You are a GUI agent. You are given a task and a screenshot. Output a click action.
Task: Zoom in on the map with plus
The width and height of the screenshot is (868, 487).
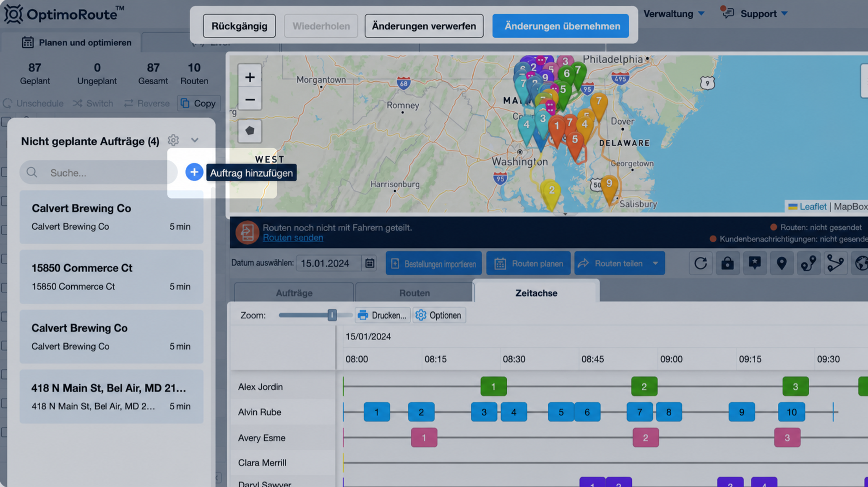250,77
